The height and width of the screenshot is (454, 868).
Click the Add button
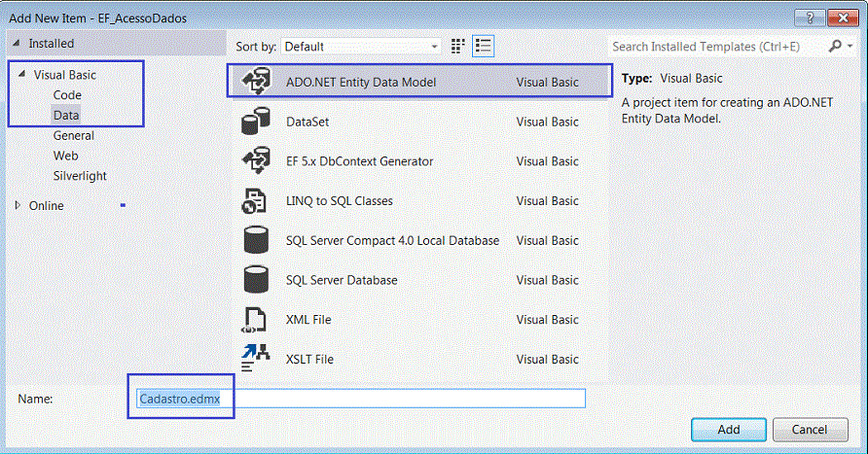729,430
